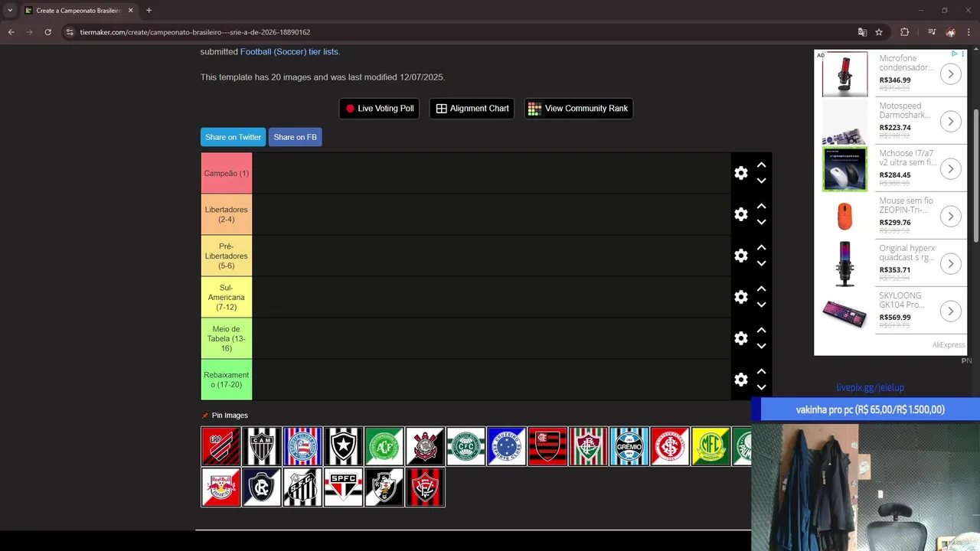Pick the Vitória team crest
The image size is (980, 551).
425,487
